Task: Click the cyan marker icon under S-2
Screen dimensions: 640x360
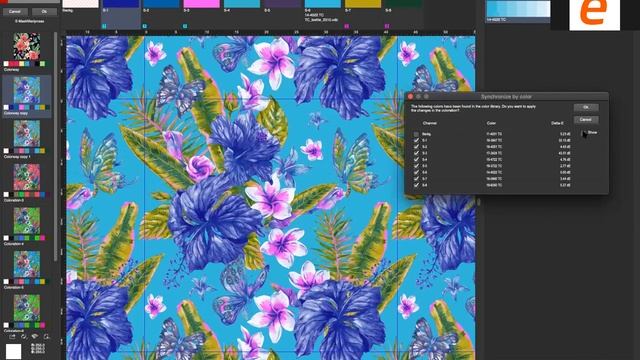Action: tap(144, 26)
